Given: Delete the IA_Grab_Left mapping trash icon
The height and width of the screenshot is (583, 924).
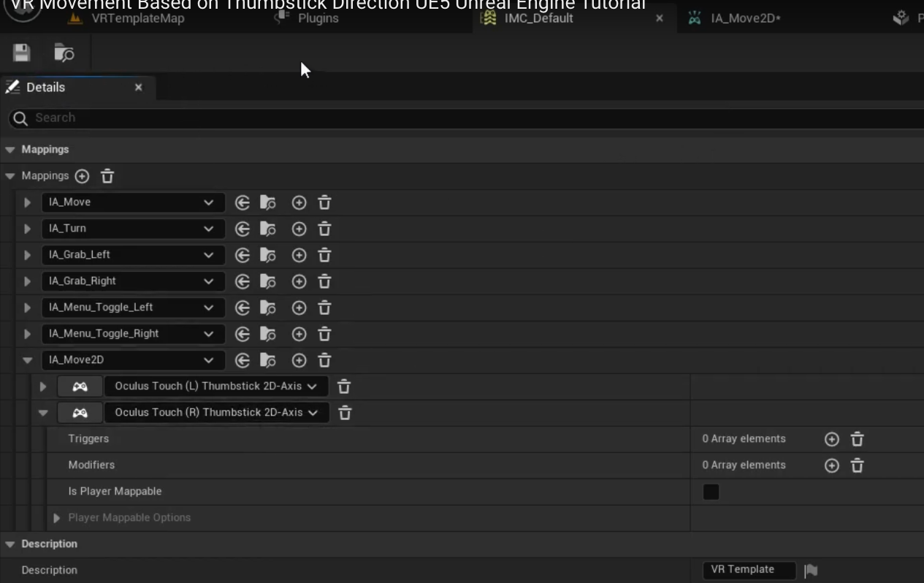Looking at the screenshot, I should (x=324, y=255).
